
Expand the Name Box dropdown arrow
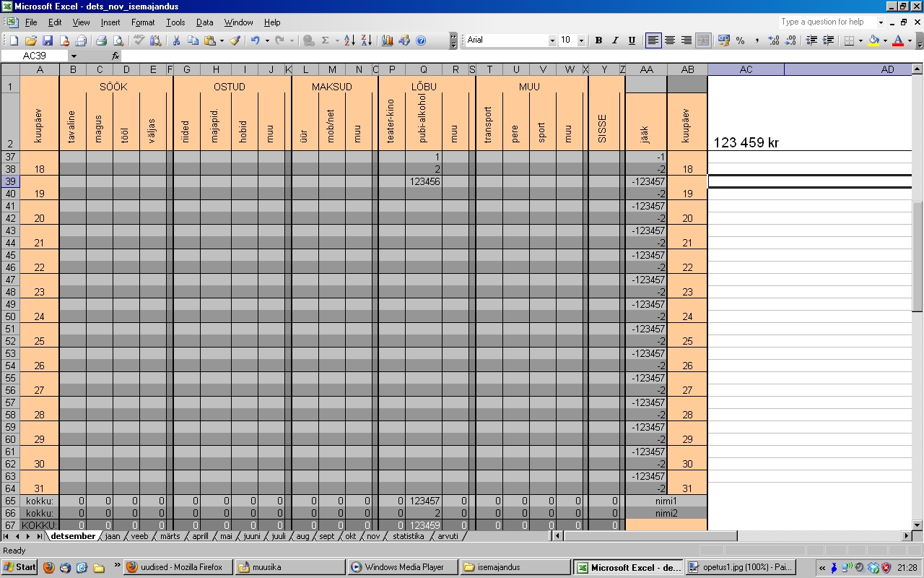tap(73, 56)
